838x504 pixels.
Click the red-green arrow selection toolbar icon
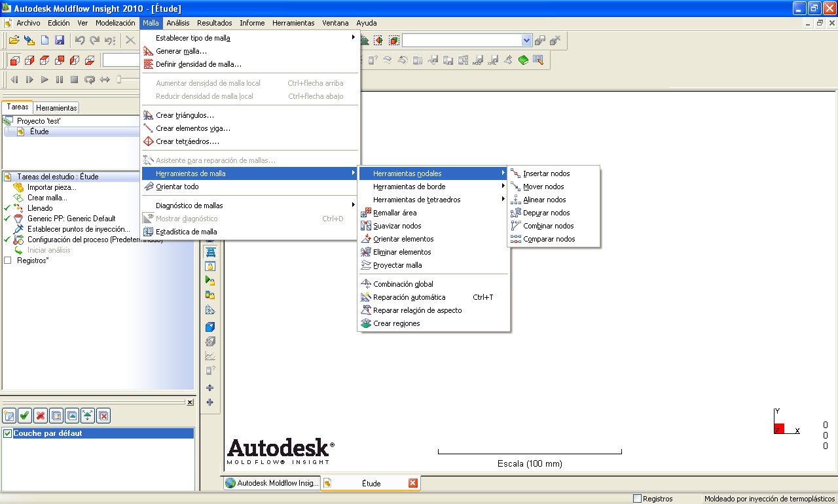click(x=378, y=41)
